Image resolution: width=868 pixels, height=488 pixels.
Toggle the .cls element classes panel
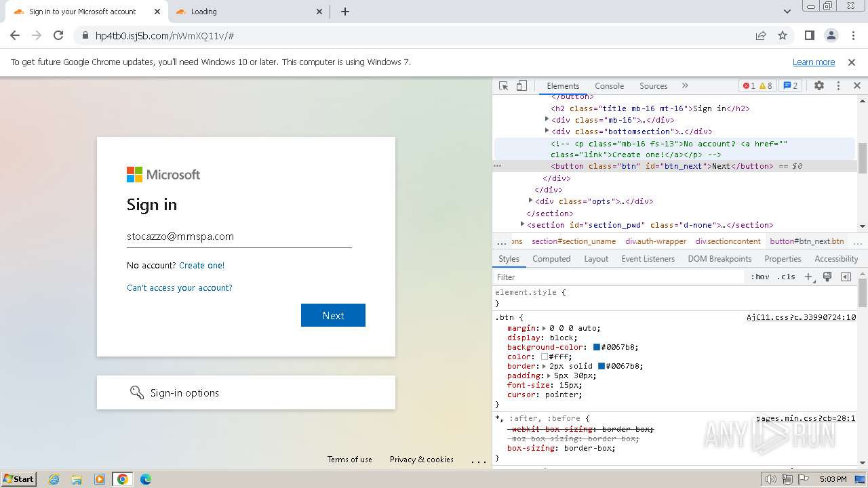(x=786, y=277)
